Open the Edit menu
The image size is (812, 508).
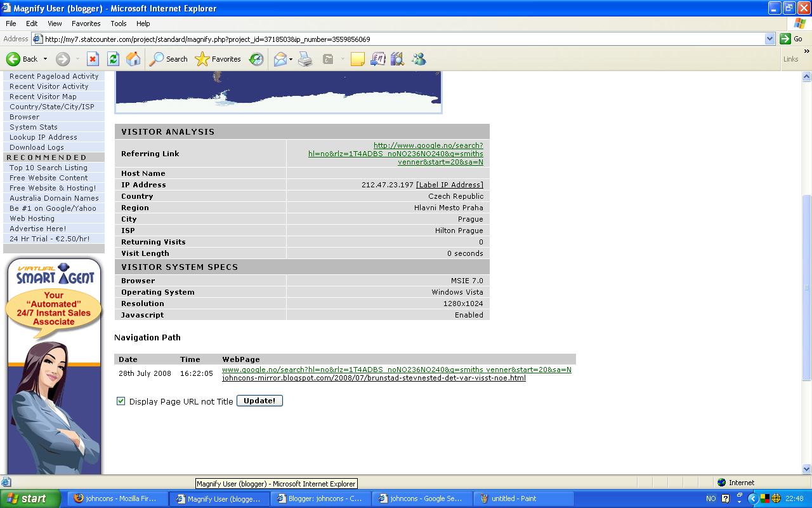coord(32,23)
